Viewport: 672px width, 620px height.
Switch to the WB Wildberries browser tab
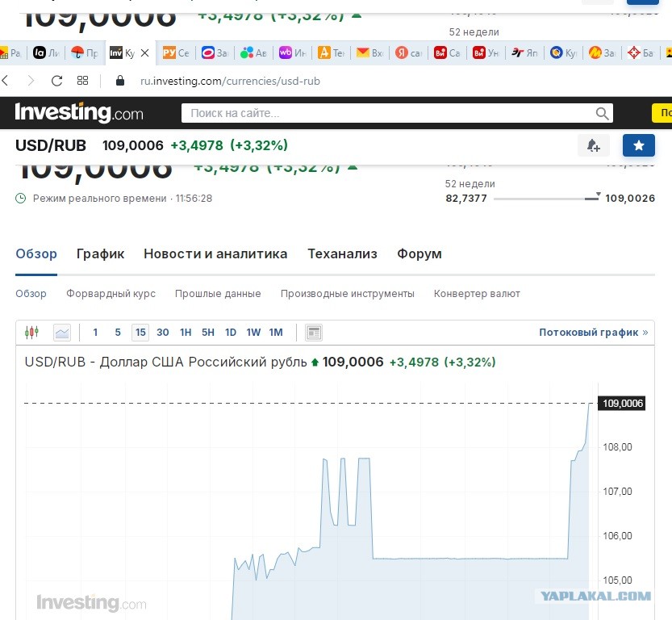click(x=292, y=52)
